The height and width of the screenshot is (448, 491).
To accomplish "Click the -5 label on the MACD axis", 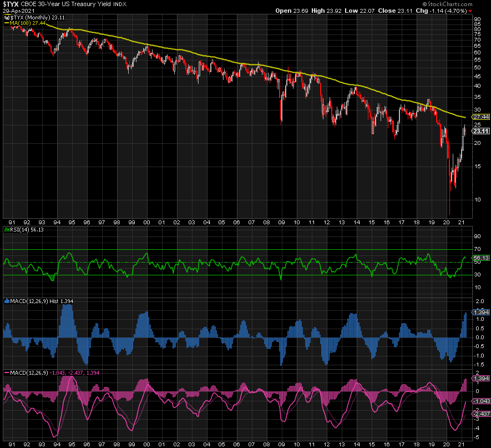I will [477, 437].
